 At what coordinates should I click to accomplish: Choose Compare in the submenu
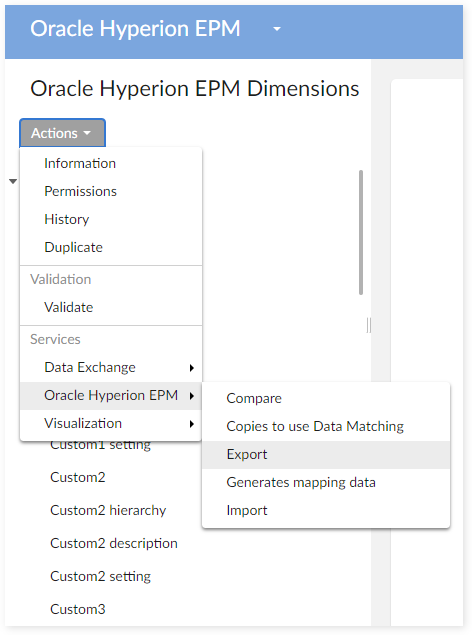[326, 398]
